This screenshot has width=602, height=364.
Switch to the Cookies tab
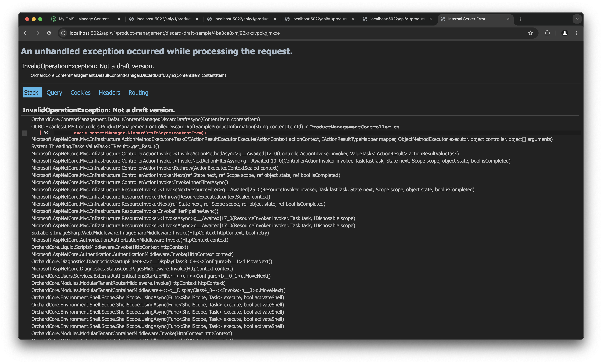tap(80, 93)
